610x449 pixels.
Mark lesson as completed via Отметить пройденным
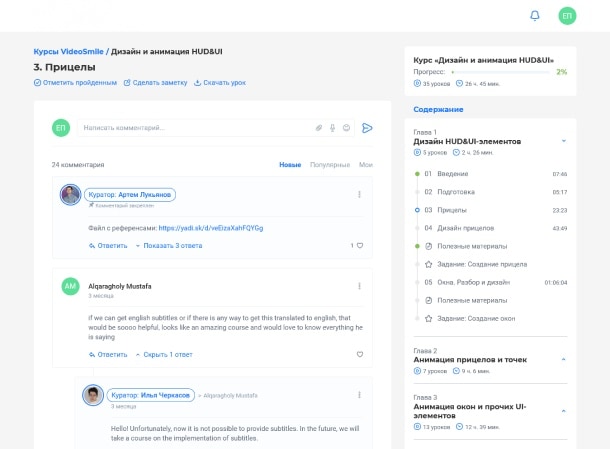75,83
